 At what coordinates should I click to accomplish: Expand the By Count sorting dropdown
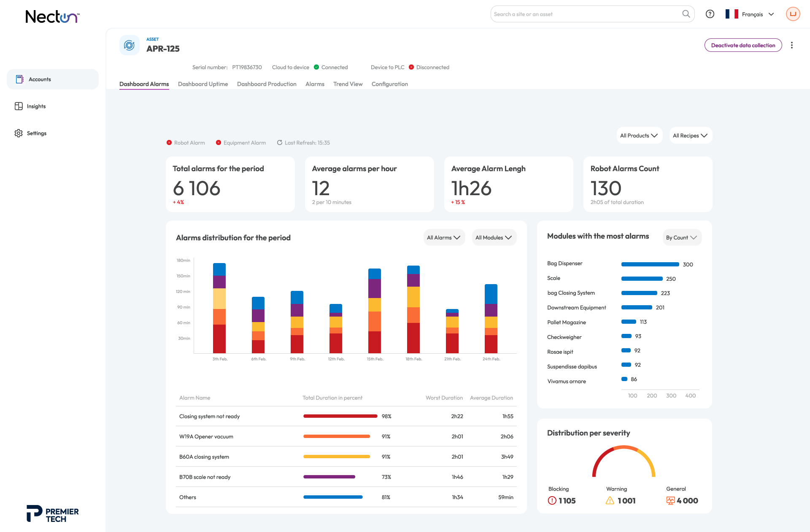[682, 237]
